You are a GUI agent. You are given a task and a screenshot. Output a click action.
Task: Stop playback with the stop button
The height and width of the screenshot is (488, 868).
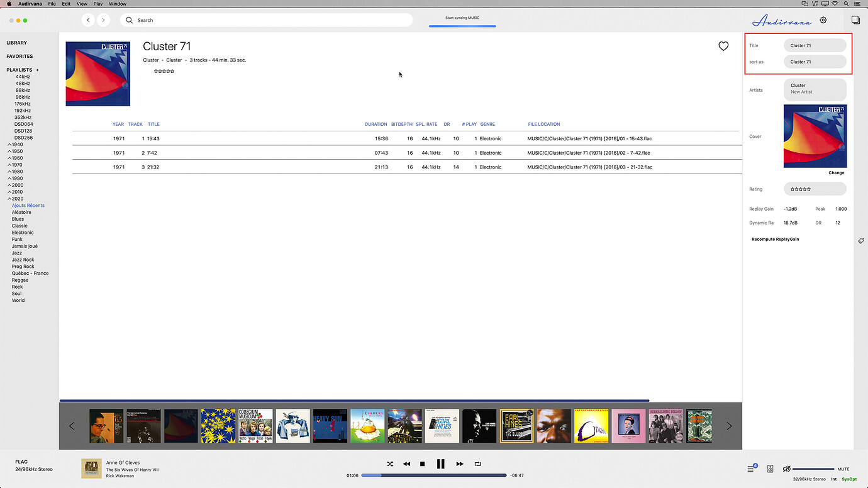[x=423, y=464]
